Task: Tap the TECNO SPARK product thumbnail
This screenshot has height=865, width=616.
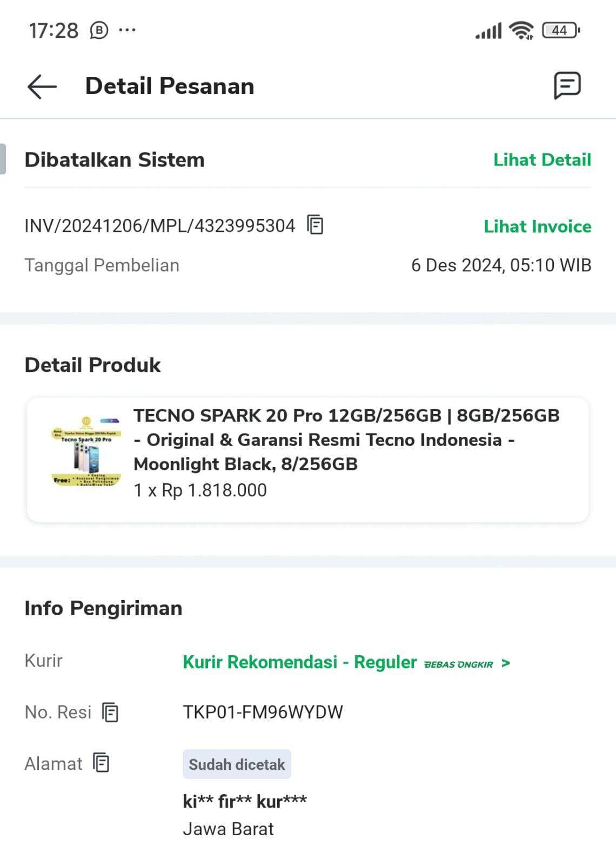Action: click(86, 452)
